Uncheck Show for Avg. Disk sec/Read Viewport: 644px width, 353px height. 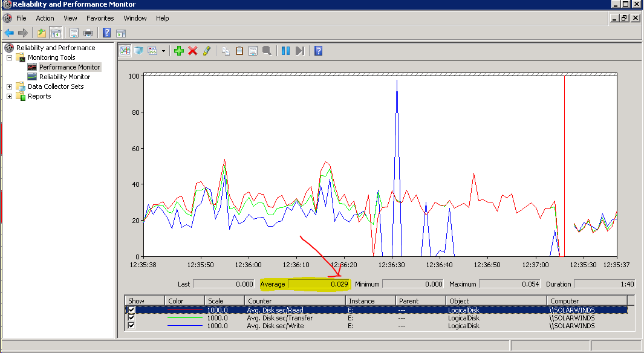click(132, 310)
